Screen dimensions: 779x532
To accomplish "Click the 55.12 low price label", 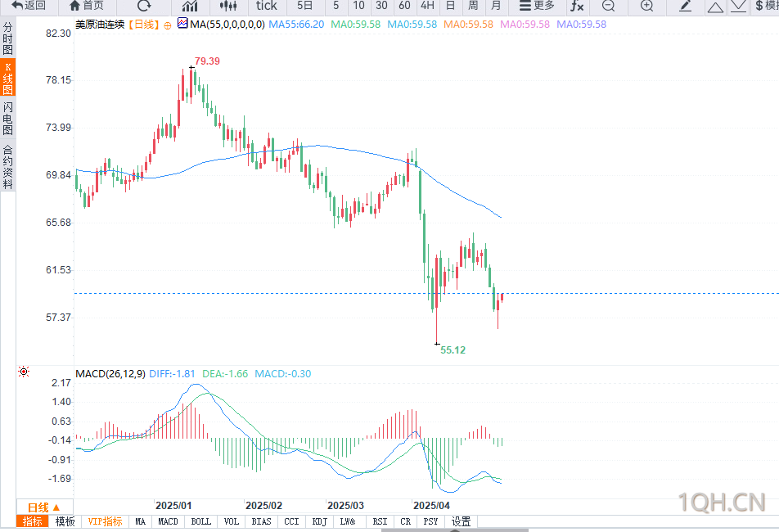I will click(x=453, y=350).
